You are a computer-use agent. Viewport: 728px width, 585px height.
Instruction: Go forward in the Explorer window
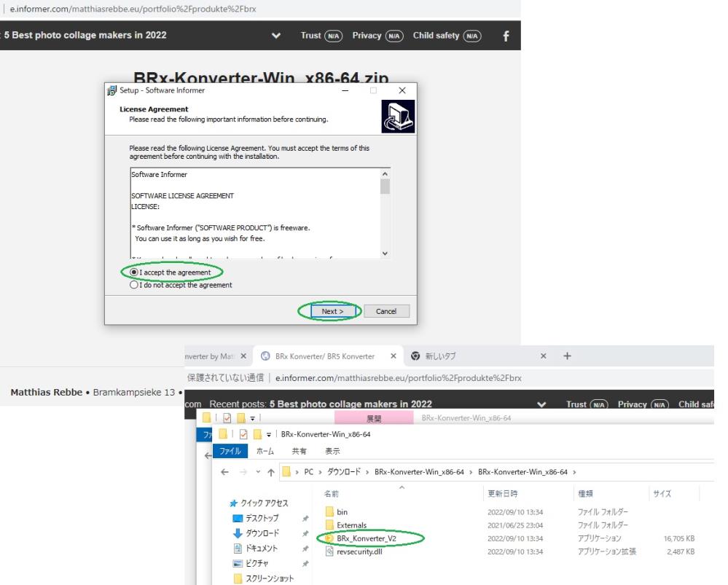pos(243,472)
